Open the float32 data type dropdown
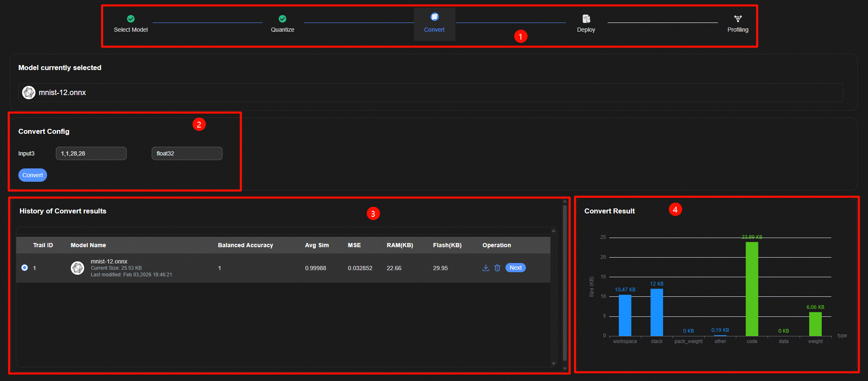The image size is (868, 381). point(187,153)
